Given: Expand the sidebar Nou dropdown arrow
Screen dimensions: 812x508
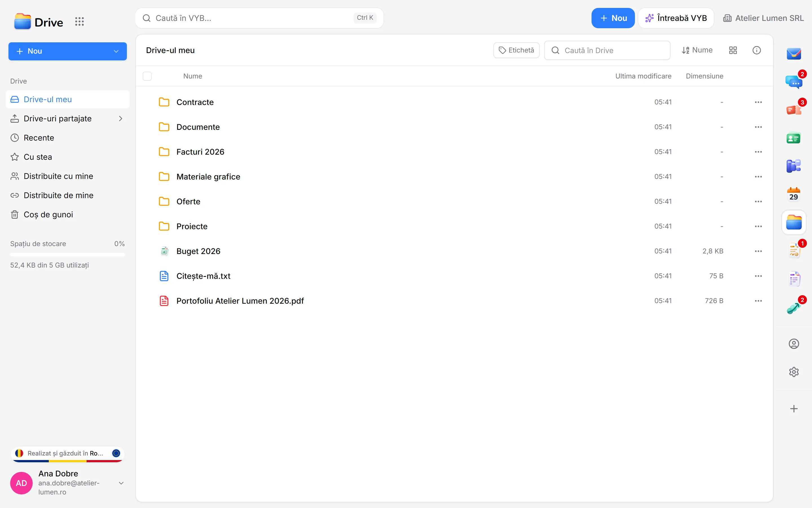Looking at the screenshot, I should pos(116,51).
